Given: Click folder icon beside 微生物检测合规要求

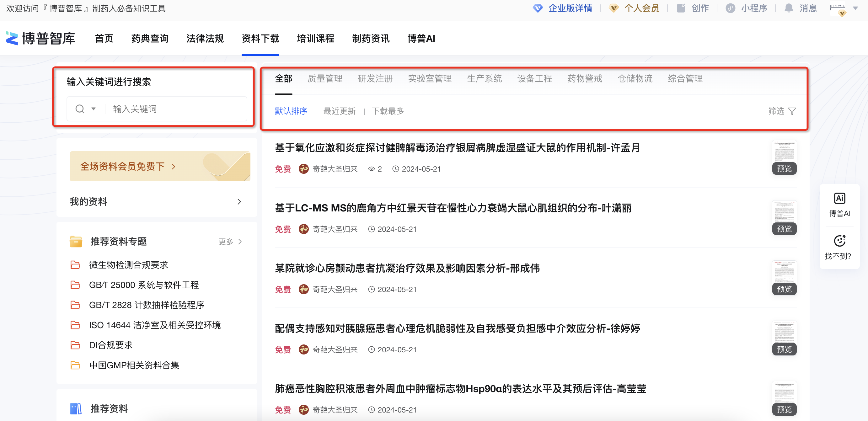Looking at the screenshot, I should coord(75,265).
